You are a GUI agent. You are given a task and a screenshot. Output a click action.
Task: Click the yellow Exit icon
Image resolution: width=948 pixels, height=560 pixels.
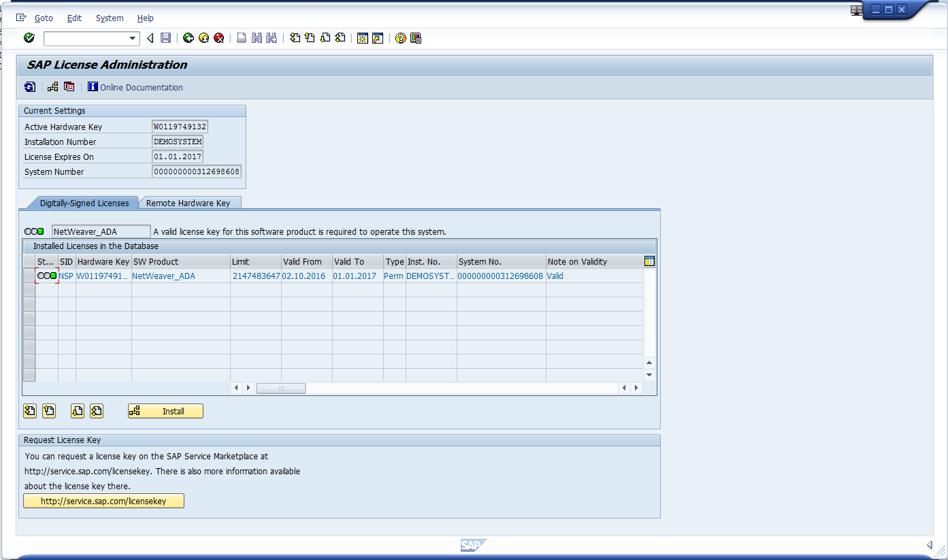203,38
